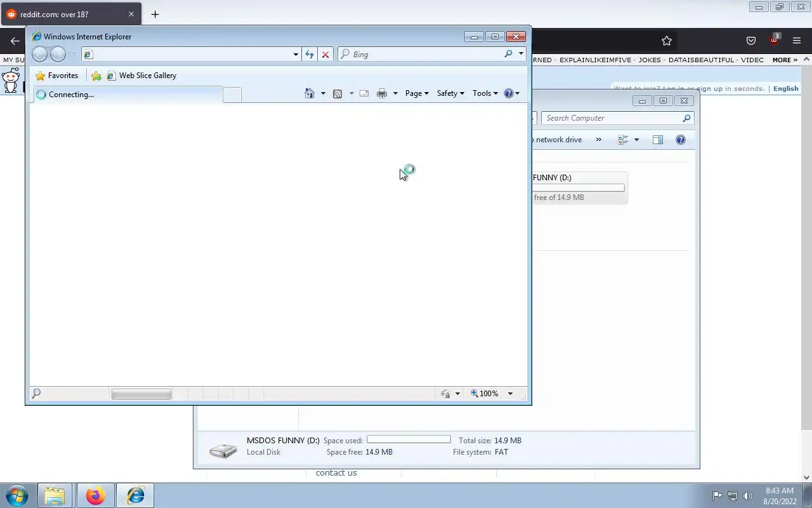This screenshot has width=812, height=508.
Task: Click the EXPLAINLIKEIMFIVE subreddit link
Action: (x=596, y=60)
